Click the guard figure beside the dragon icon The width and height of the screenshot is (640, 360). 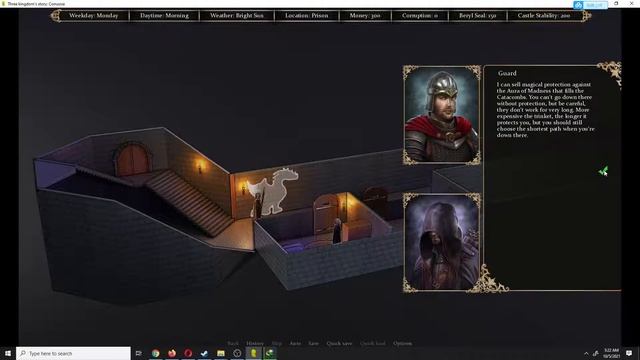click(258, 206)
